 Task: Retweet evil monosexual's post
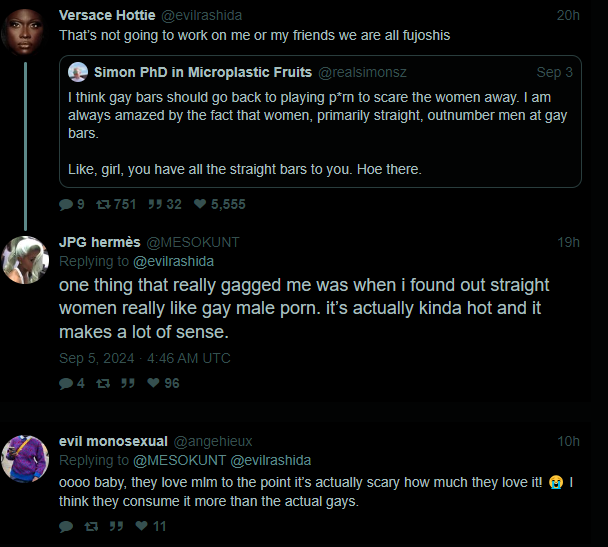point(92,526)
